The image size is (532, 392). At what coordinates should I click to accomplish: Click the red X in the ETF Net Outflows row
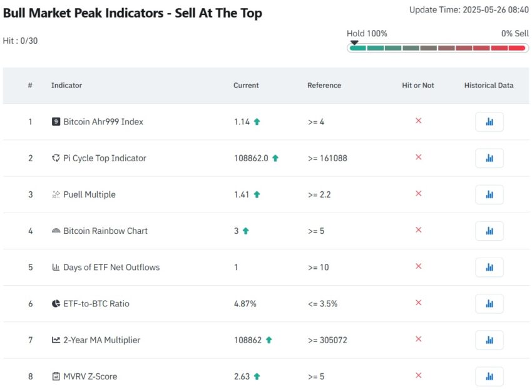click(418, 266)
